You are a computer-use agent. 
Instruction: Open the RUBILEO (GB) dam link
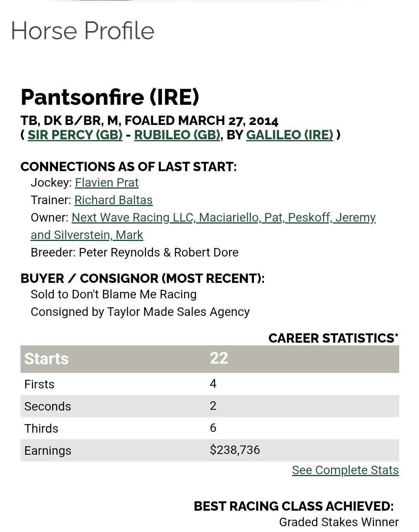click(177, 135)
